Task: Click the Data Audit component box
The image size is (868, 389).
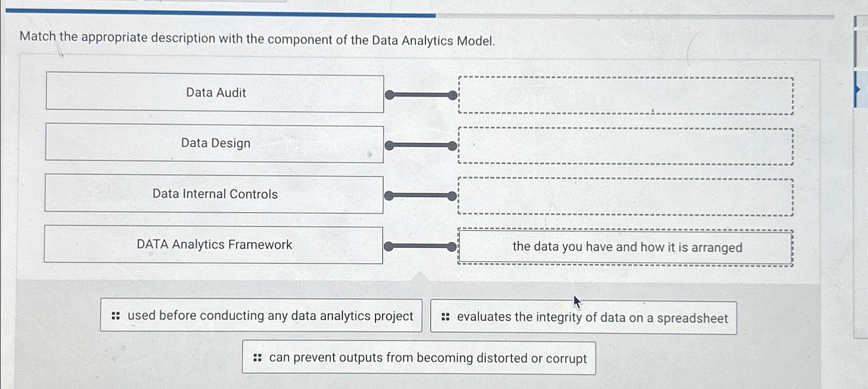Action: tap(215, 93)
